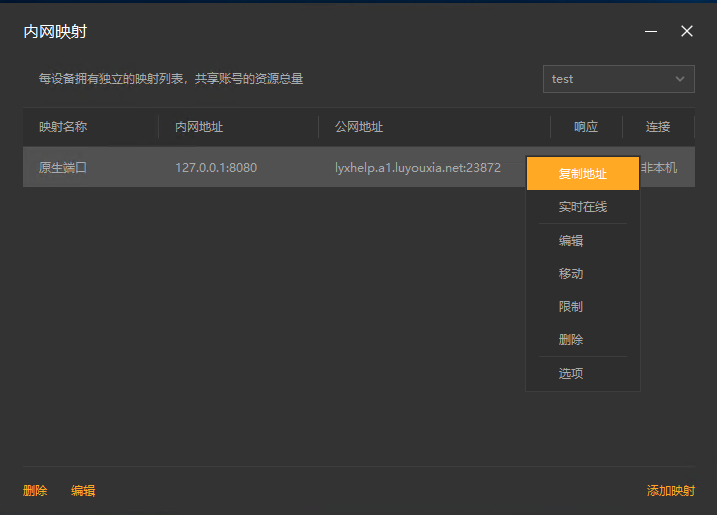
Task: Click the 非本机 connection cell
Action: point(659,167)
